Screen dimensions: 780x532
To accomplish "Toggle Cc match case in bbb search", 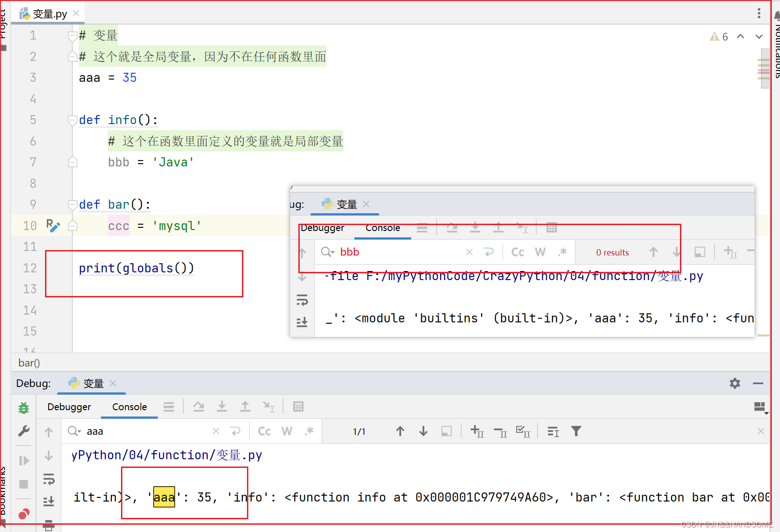I will click(x=518, y=252).
